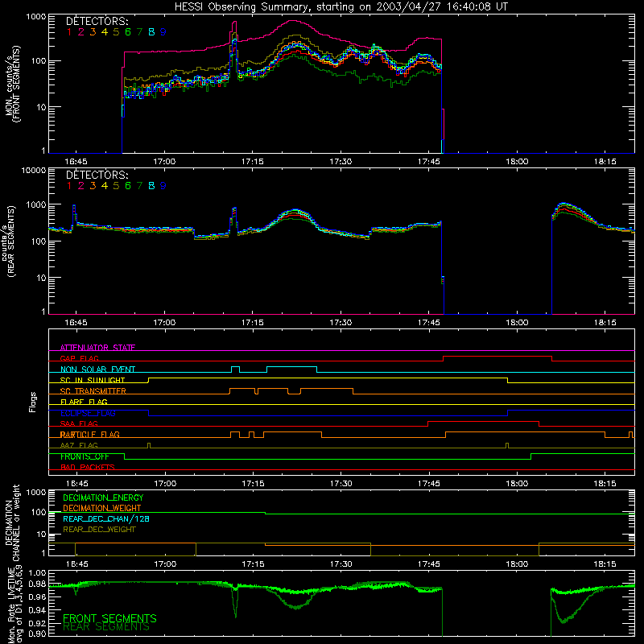Screen dimensions: 644x644
Task: Click 17:00 tick label under front segments plot
Action: coord(164,162)
